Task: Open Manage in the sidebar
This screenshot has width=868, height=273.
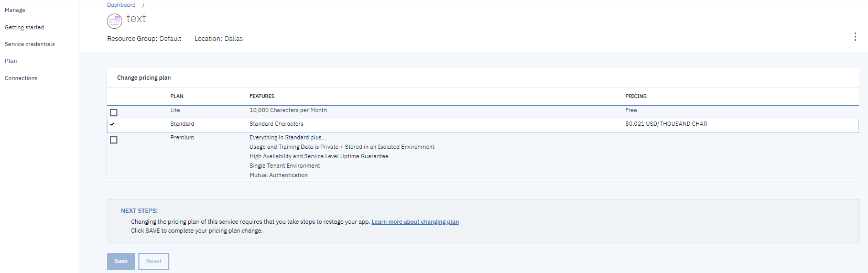Action: click(15, 10)
